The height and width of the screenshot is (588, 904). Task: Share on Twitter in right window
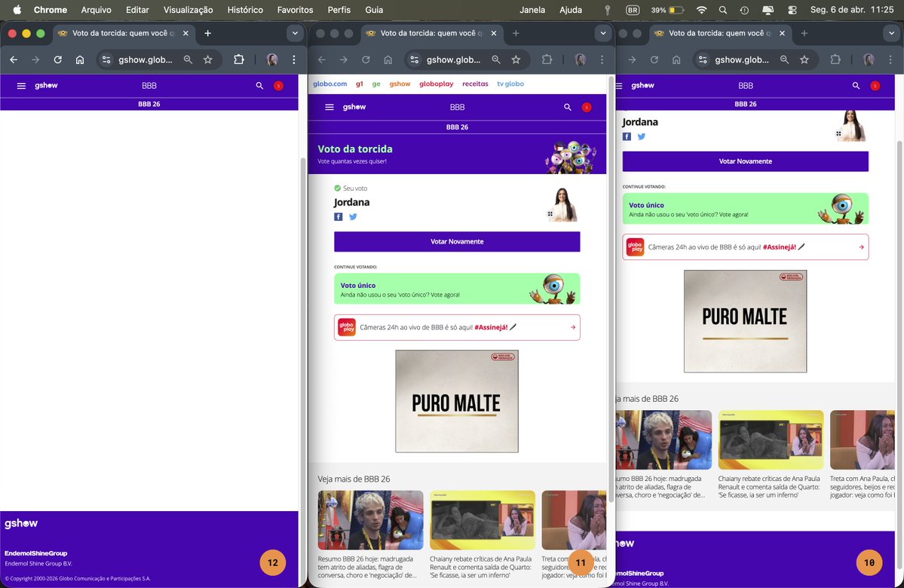[x=641, y=136]
